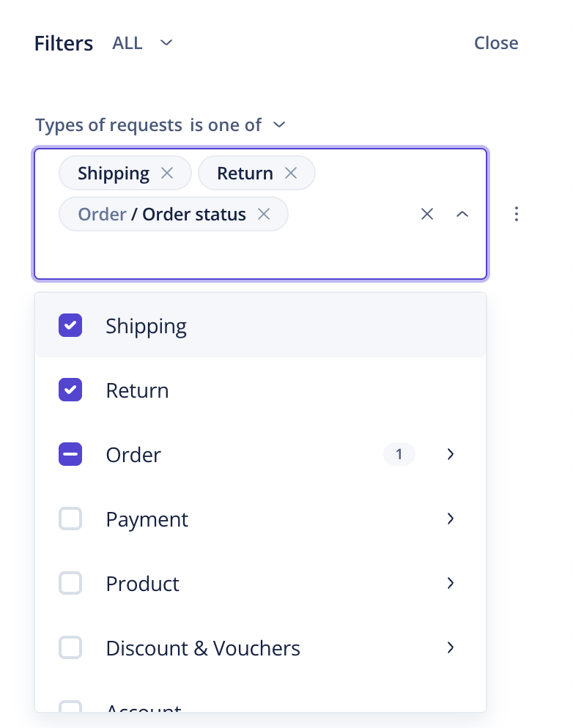Image resolution: width=573 pixels, height=728 pixels.
Task: Click the 'Types of requests' field label
Action: pos(108,125)
